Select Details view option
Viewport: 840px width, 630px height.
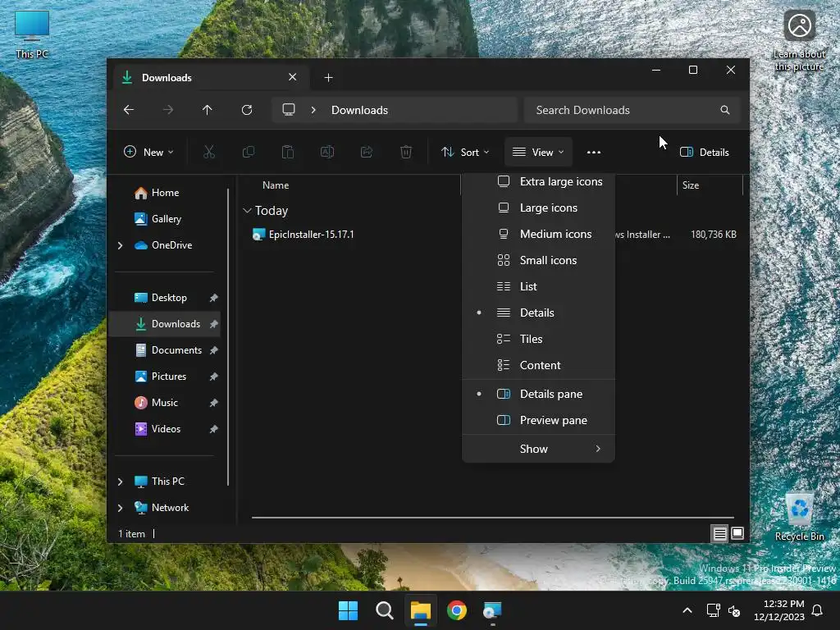pos(538,313)
